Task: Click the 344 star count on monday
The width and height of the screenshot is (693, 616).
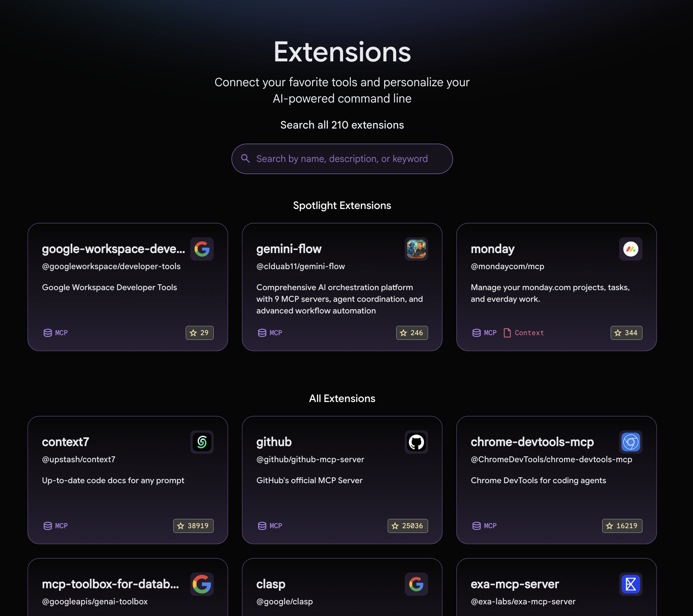Action: 626,333
